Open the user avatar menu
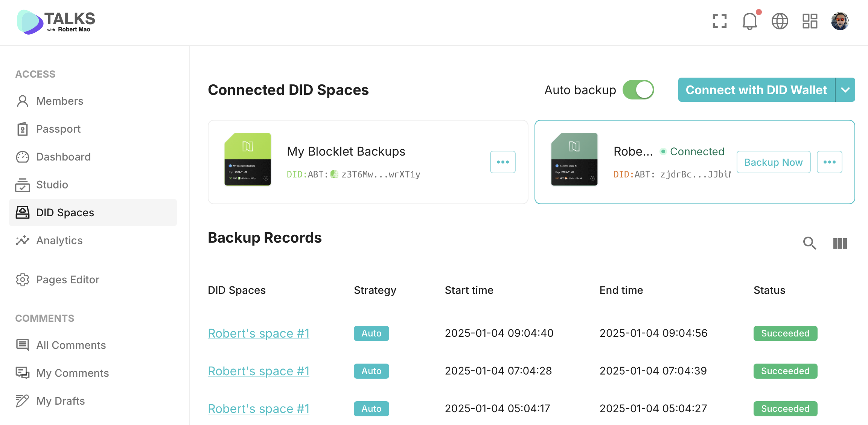Viewport: 868px width, 425px height. 840,21
